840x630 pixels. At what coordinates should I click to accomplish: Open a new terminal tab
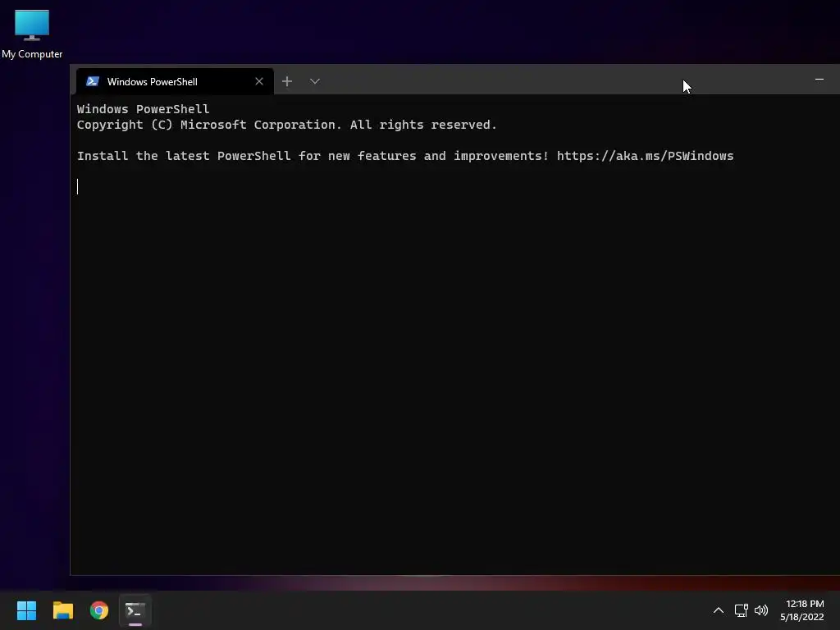point(287,81)
